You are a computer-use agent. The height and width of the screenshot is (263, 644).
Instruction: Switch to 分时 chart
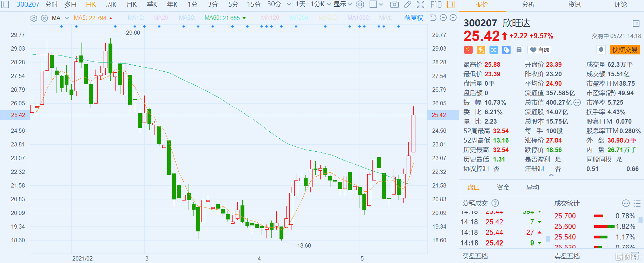51,5
